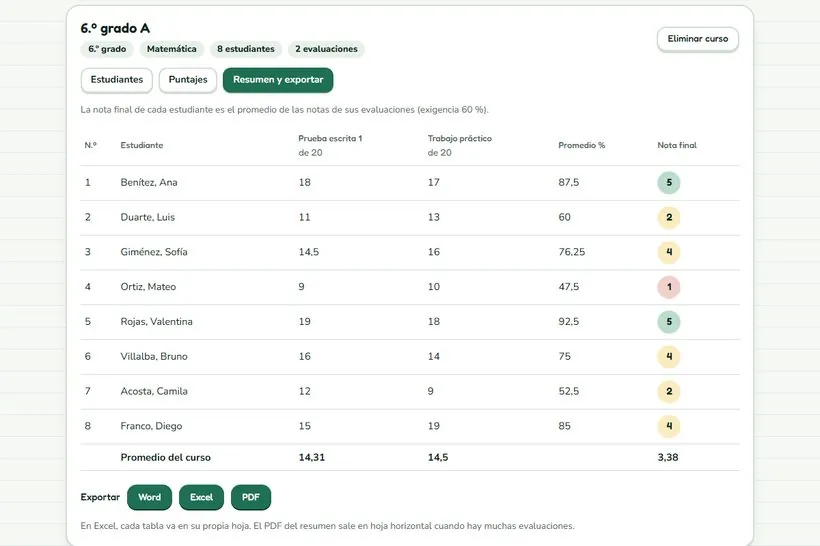The height and width of the screenshot is (546, 820).
Task: Click Duarte, Luis's average 60
Action: 564,218
